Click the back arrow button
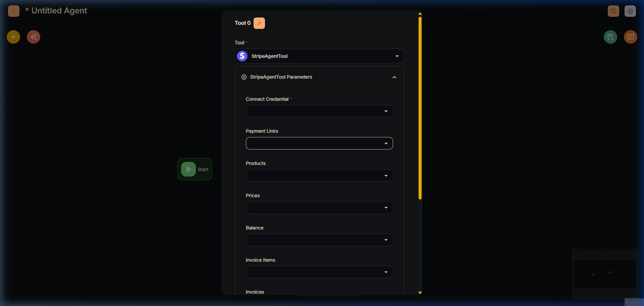Screen dimensions: 644x306 (14, 11)
